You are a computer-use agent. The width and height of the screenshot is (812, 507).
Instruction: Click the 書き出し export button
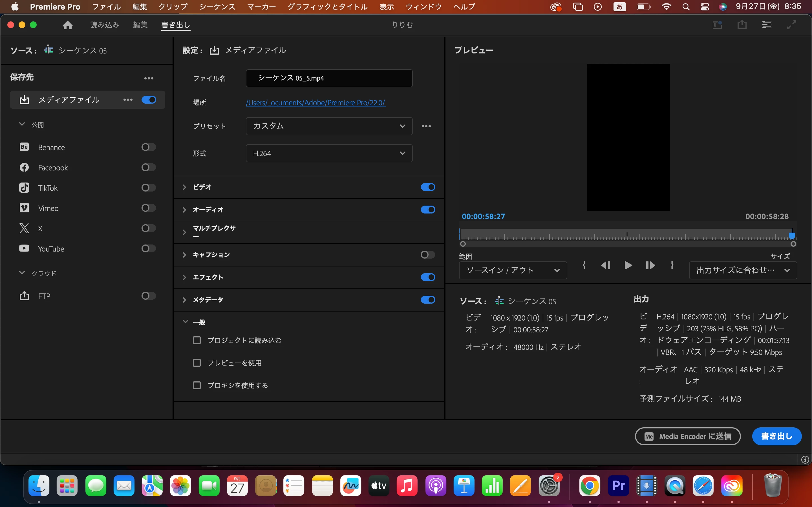[x=776, y=436]
